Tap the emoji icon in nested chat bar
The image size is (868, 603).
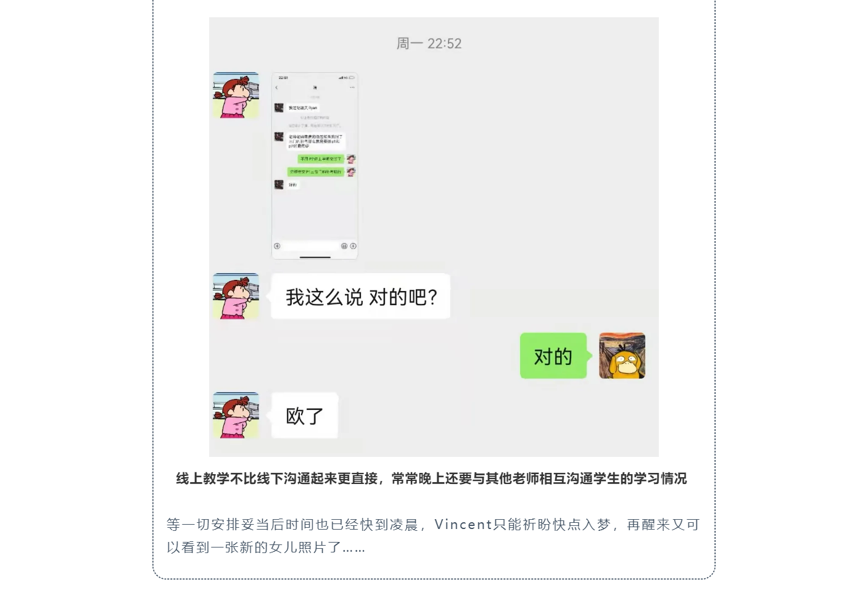tap(344, 246)
